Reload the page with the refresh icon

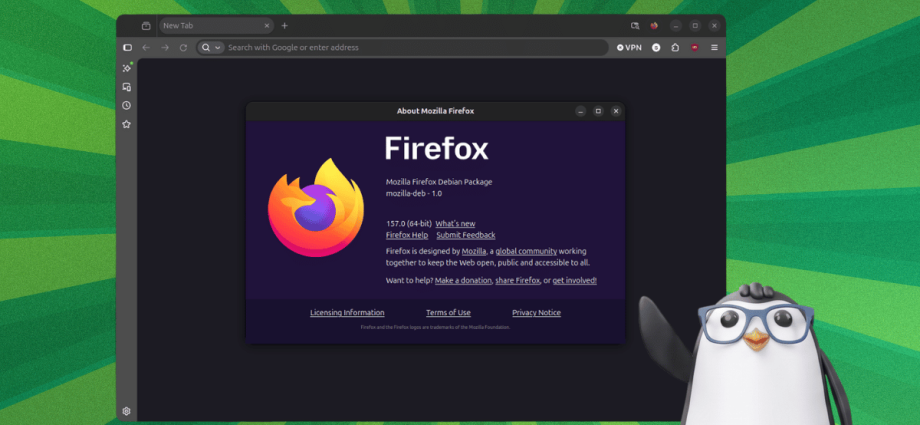click(x=183, y=48)
